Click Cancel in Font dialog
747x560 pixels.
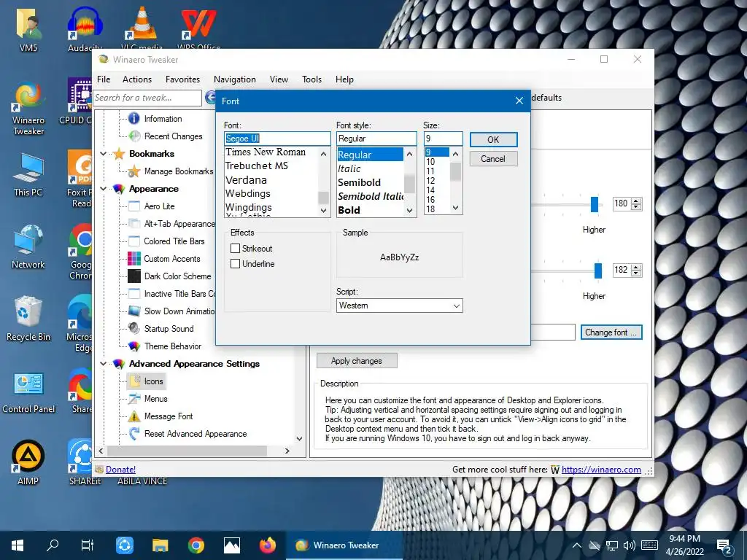[493, 158]
